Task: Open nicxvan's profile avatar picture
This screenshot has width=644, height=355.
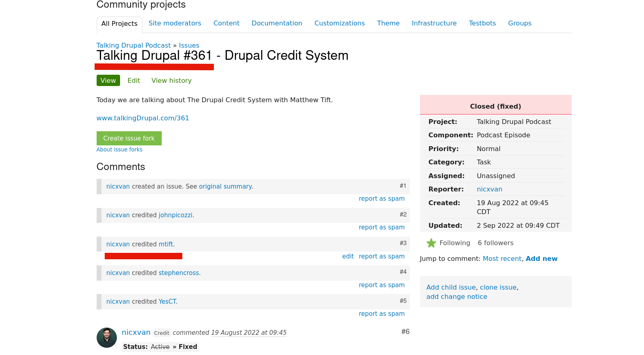Action: [x=107, y=338]
